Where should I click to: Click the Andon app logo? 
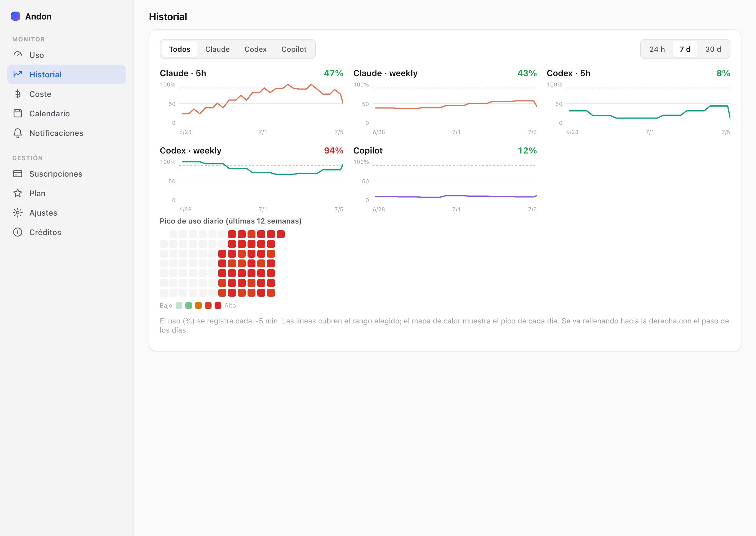coord(16,16)
